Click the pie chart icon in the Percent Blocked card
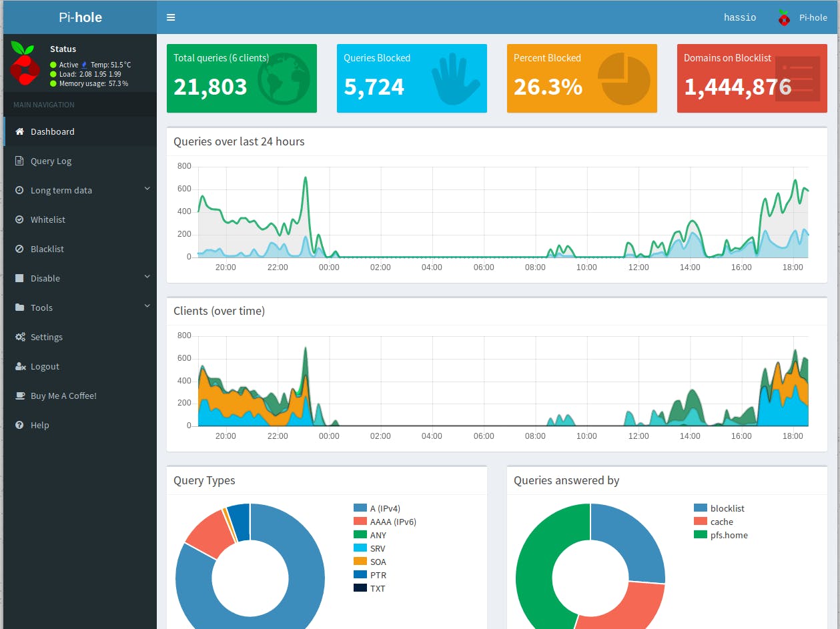840x629 pixels. (624, 79)
